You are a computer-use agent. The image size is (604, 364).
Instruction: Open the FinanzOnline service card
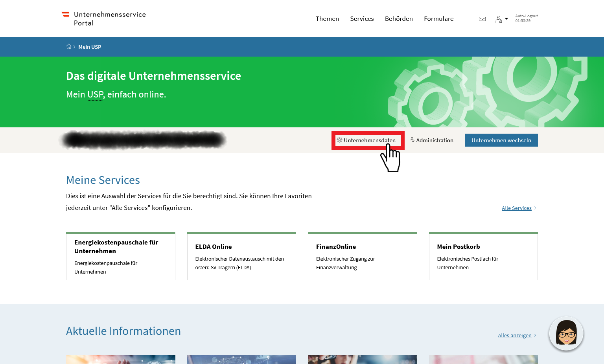coord(362,256)
